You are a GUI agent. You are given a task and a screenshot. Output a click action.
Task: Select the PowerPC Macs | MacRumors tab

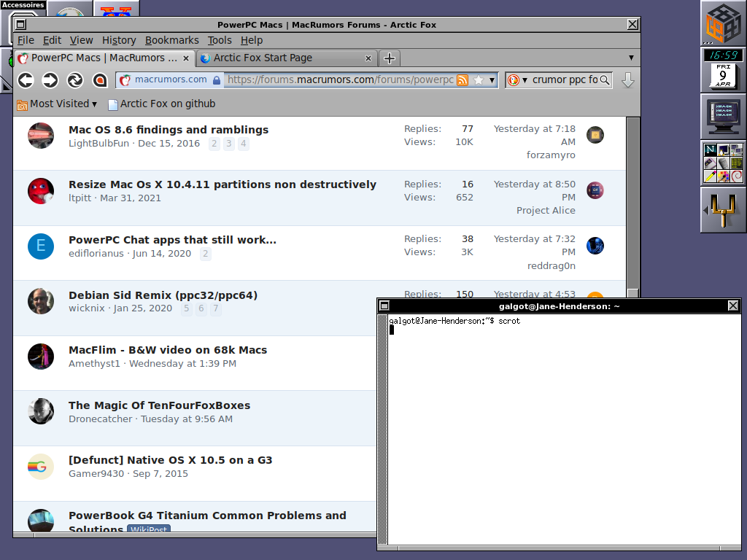[105, 58]
